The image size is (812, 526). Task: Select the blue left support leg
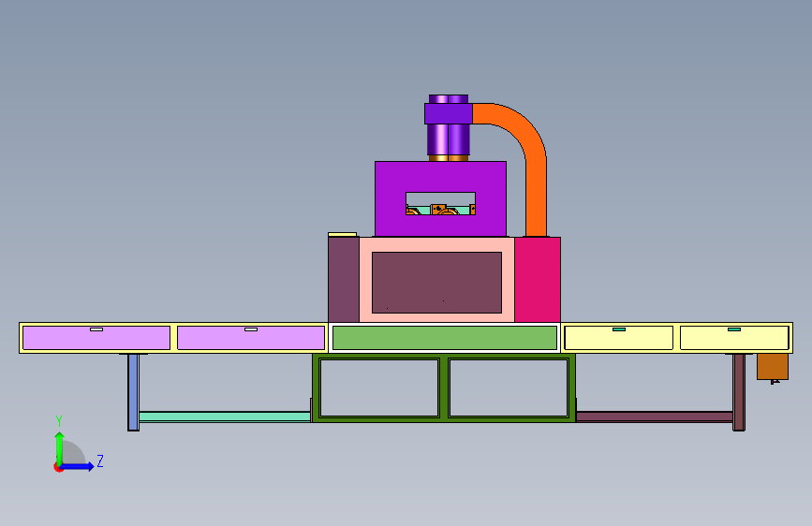[x=134, y=392]
